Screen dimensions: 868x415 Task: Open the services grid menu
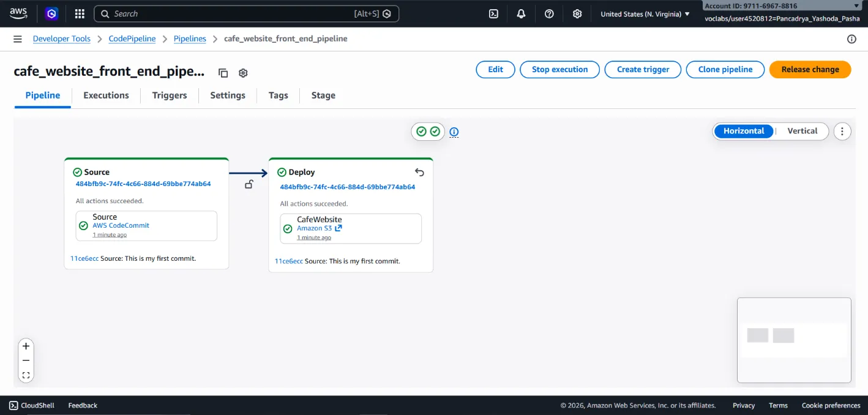coord(79,13)
